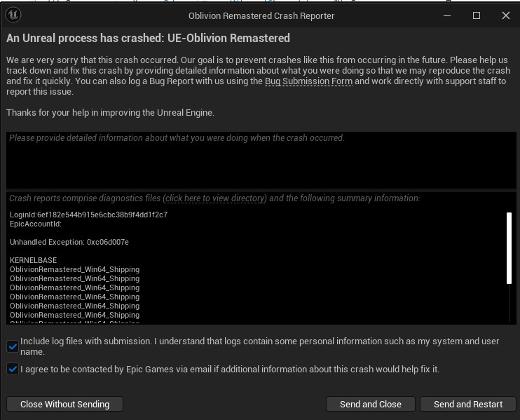The height and width of the screenshot is (420, 520).
Task: Disable agree to be contacted checkbox
Action: (x=13, y=369)
